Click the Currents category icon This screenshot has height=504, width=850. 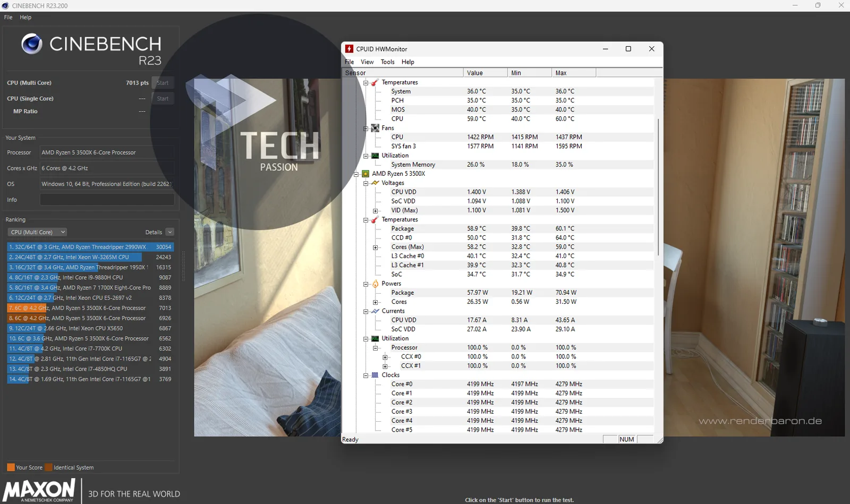pos(375,311)
